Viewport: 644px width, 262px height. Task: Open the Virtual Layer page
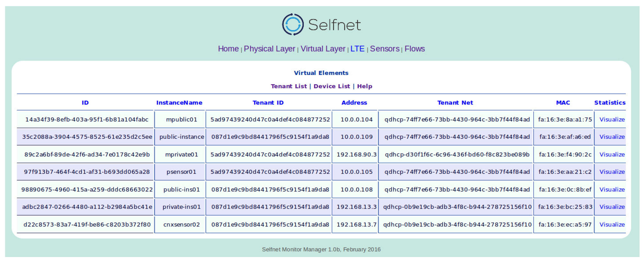(323, 49)
